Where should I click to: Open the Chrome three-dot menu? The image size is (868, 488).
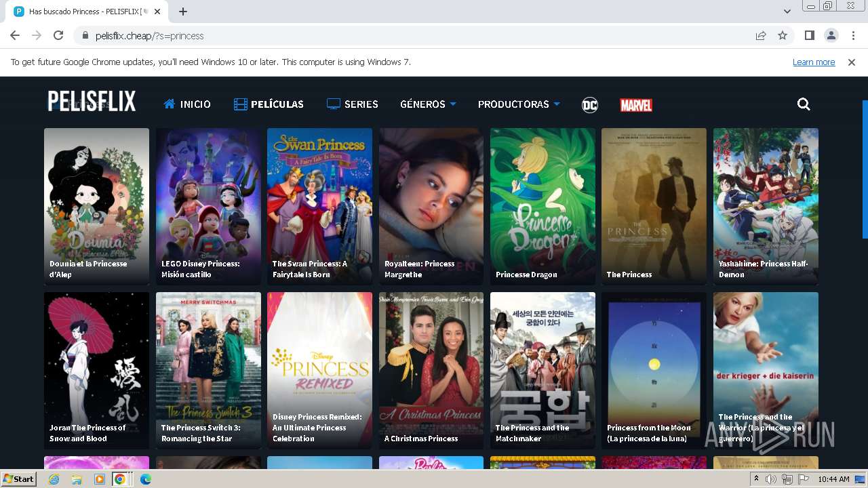click(x=853, y=36)
